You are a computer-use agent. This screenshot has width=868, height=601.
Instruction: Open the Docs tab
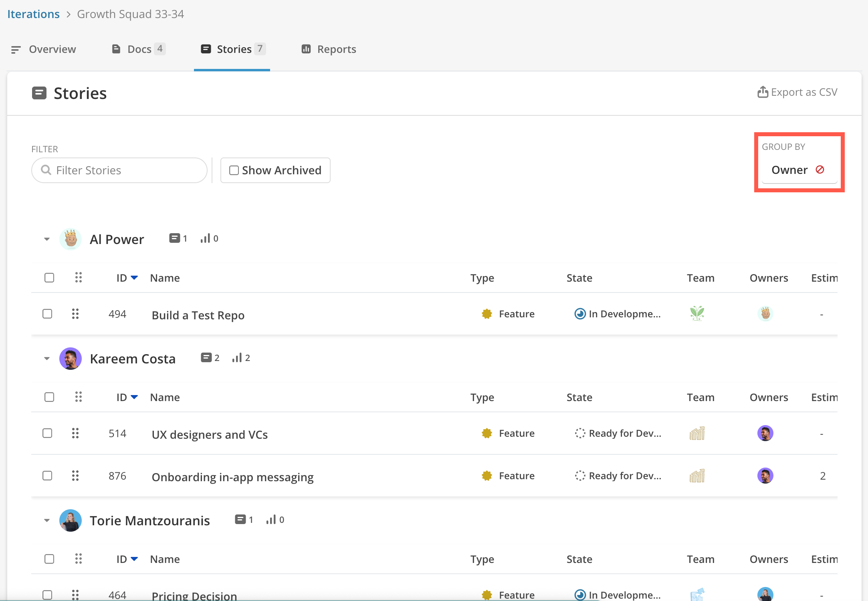[138, 49]
